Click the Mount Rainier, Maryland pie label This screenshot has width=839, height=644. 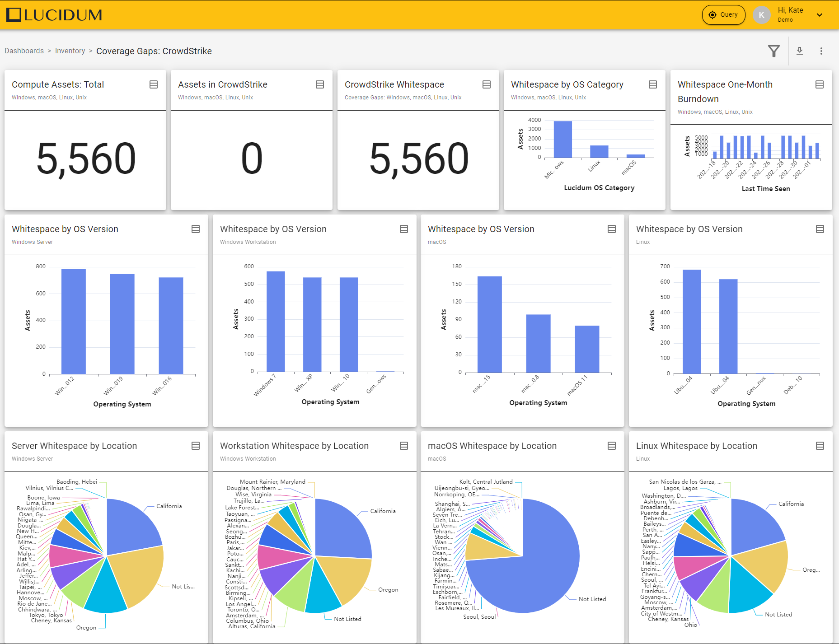coord(272,482)
